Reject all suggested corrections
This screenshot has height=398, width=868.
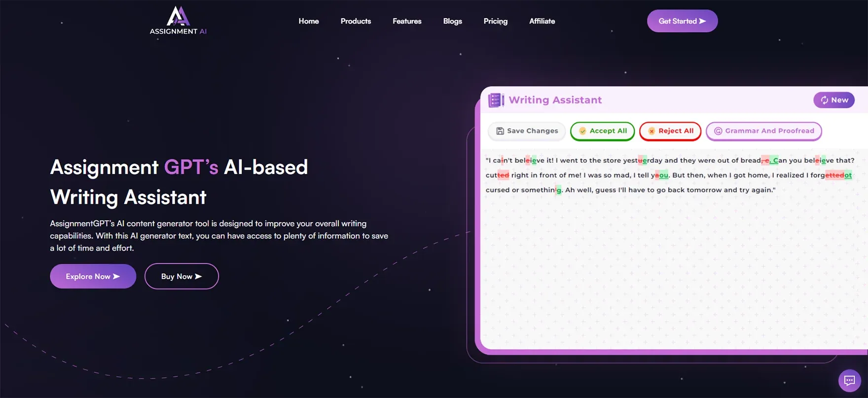[x=670, y=131]
